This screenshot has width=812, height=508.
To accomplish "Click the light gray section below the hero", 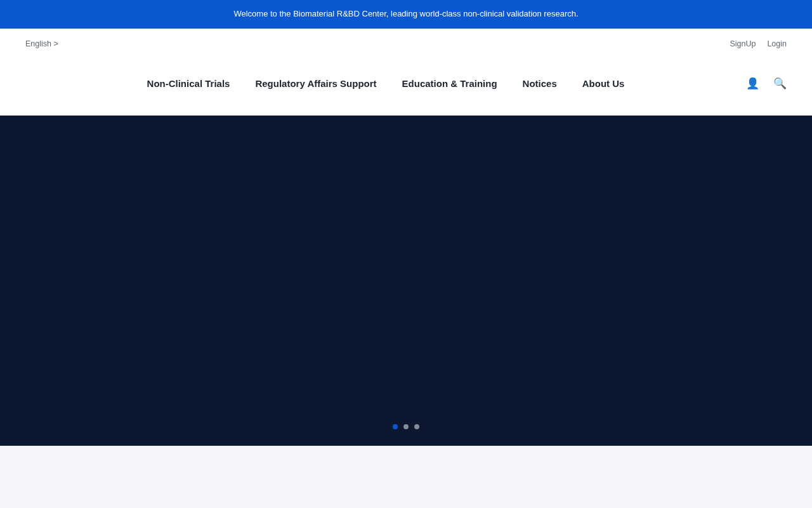I will click(406, 477).
